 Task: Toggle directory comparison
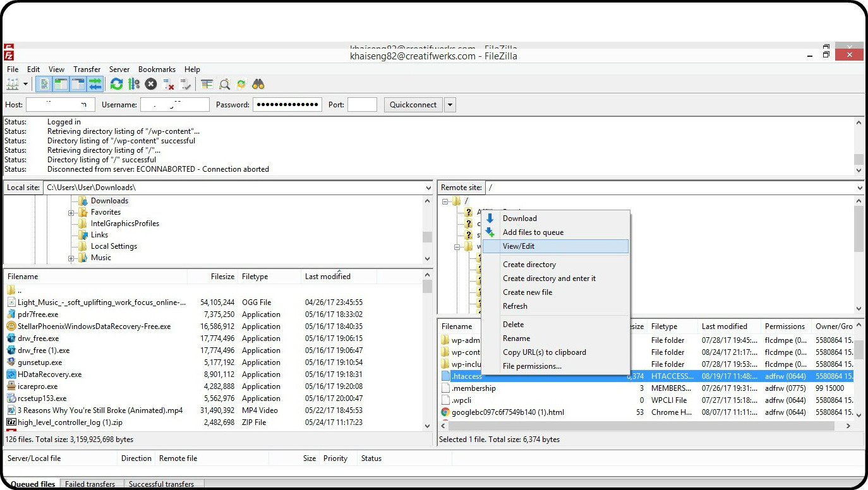(224, 84)
